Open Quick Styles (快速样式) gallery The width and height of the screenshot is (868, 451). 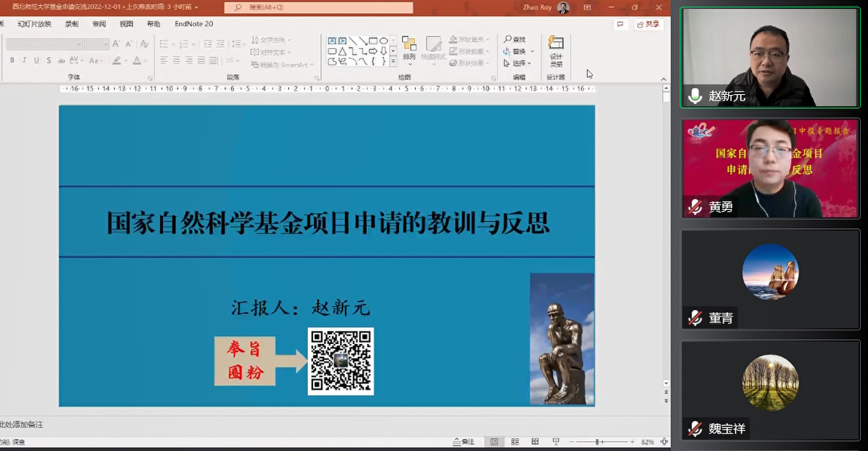434,47
